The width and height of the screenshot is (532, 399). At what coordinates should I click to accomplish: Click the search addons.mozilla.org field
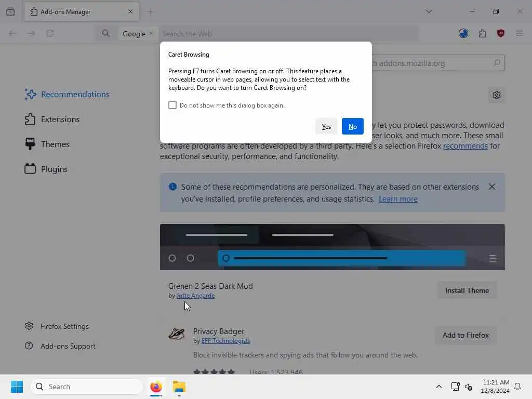click(437, 63)
